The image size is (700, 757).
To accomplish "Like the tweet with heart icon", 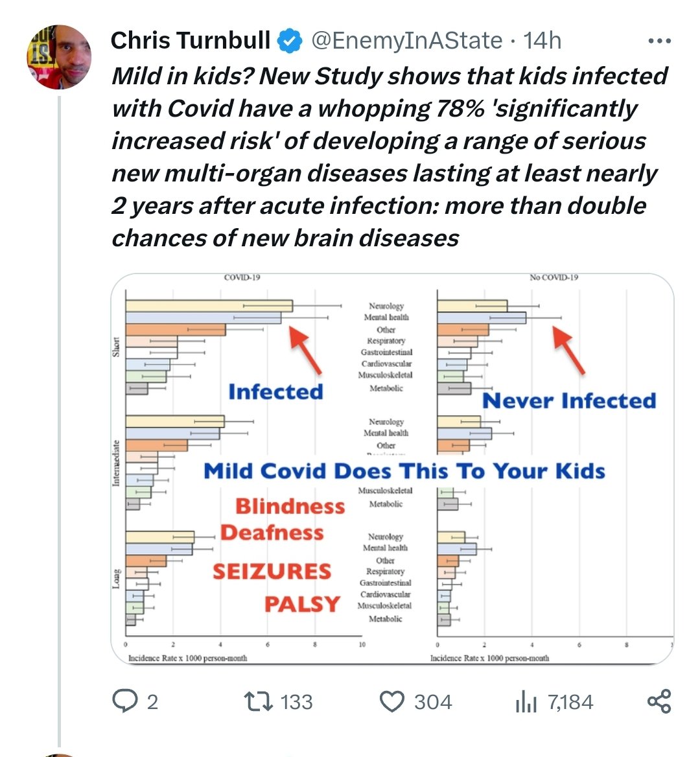I will click(x=391, y=701).
